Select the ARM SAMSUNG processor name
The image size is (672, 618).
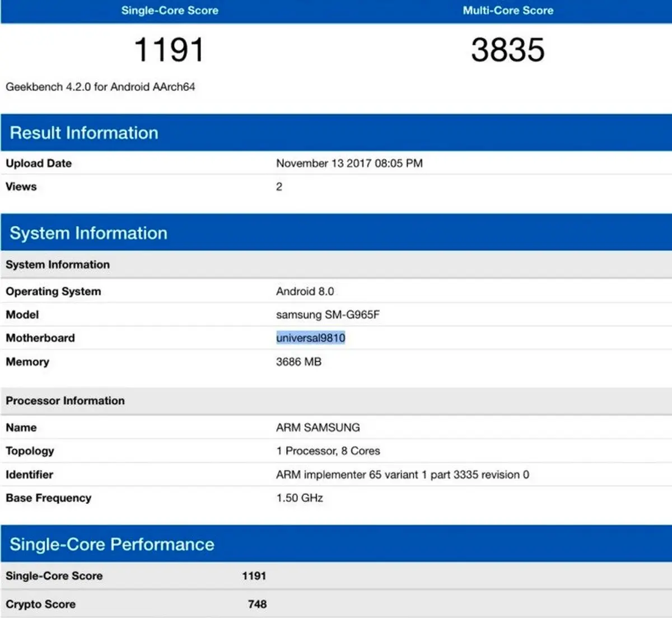tap(318, 427)
